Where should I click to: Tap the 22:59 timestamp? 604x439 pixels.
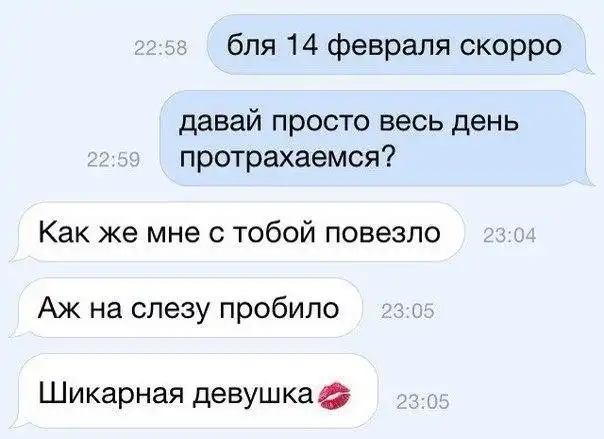click(x=113, y=159)
